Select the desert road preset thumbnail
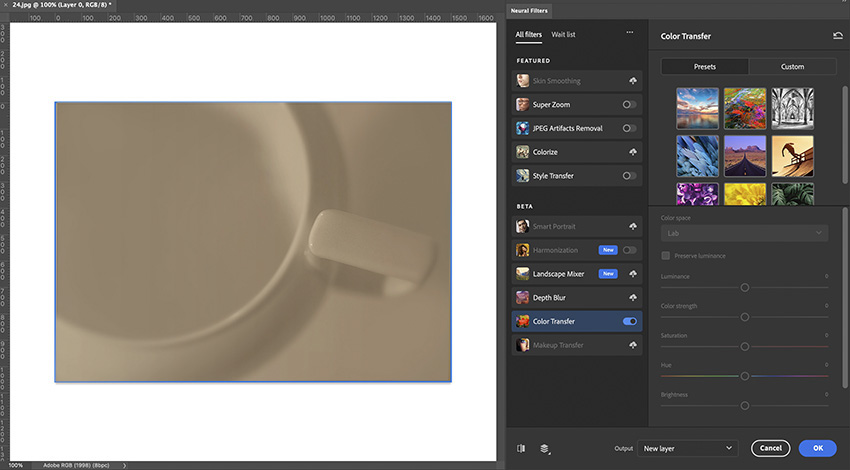Image resolution: width=850 pixels, height=470 pixels. coord(745,156)
